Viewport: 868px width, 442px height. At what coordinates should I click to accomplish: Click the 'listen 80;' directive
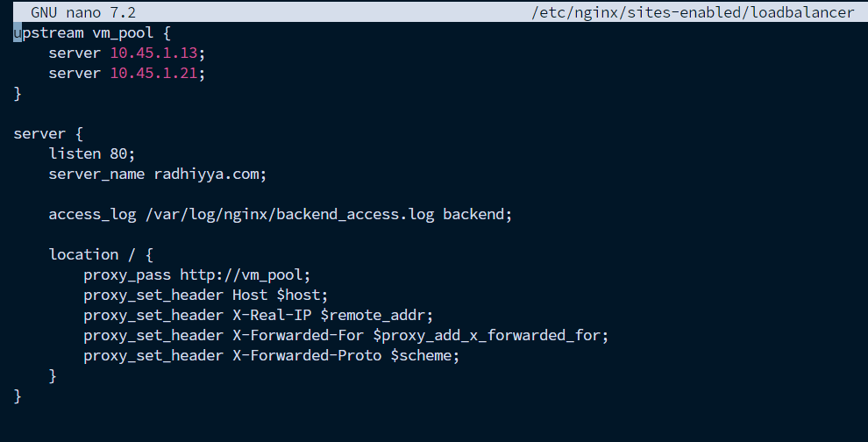(92, 153)
